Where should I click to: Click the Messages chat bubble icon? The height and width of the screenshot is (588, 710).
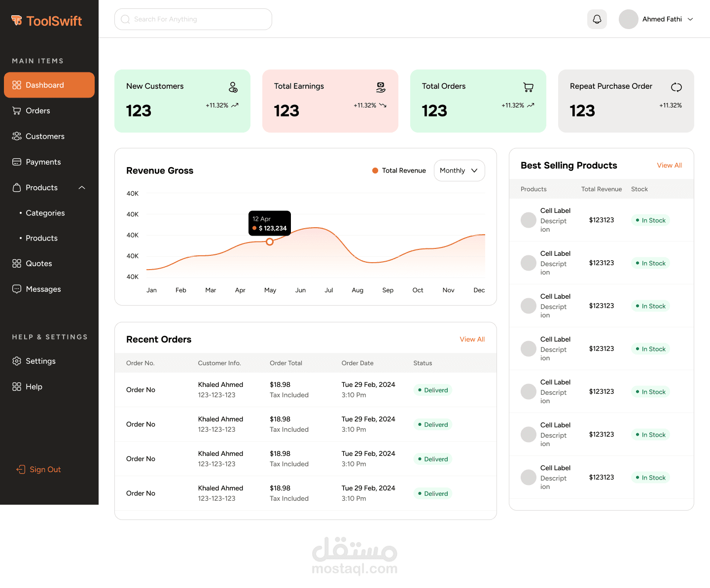tap(17, 289)
